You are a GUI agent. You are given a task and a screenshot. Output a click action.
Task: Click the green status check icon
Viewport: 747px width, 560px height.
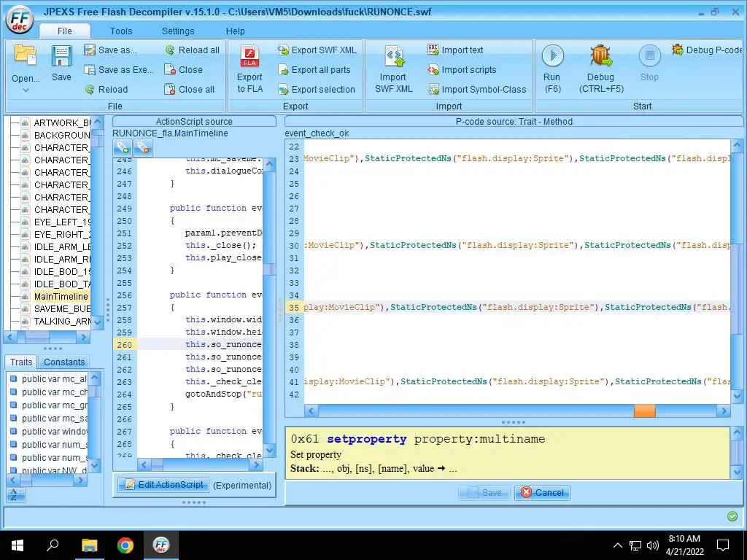732,516
